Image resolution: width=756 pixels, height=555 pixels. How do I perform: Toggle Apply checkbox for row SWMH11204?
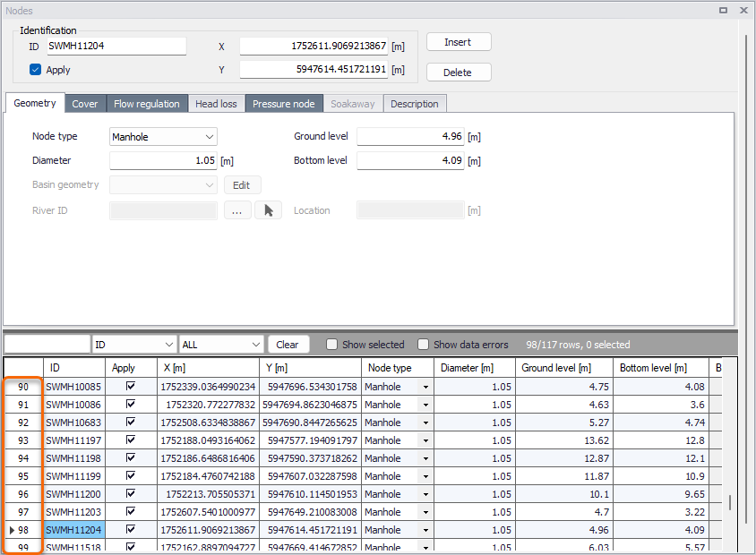pyautogui.click(x=130, y=529)
